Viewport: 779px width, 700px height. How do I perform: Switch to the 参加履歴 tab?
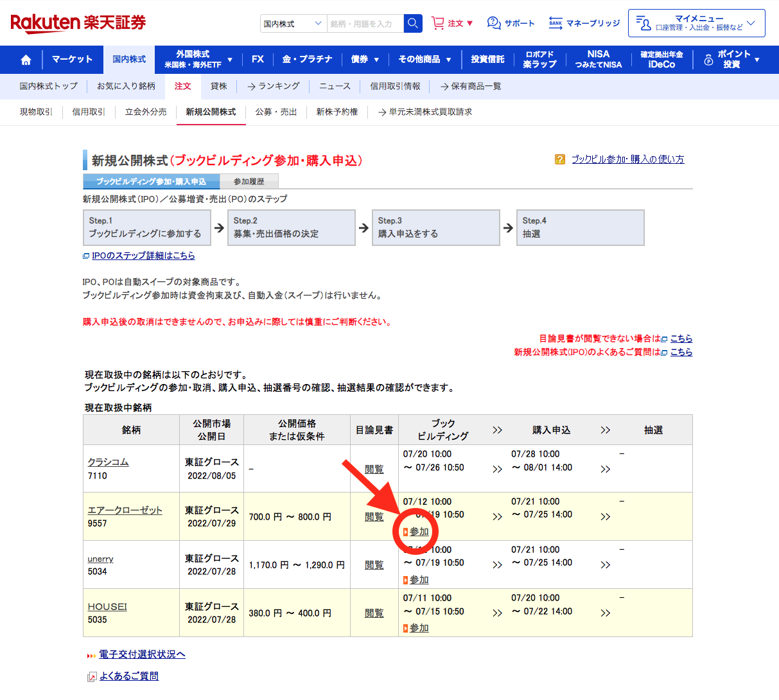[249, 182]
